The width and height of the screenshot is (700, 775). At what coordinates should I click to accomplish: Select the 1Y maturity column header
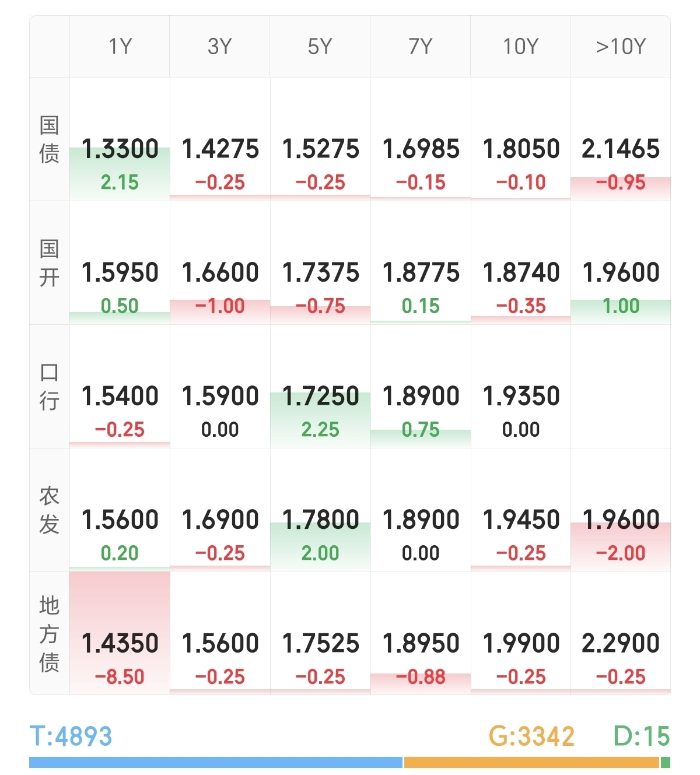[120, 46]
